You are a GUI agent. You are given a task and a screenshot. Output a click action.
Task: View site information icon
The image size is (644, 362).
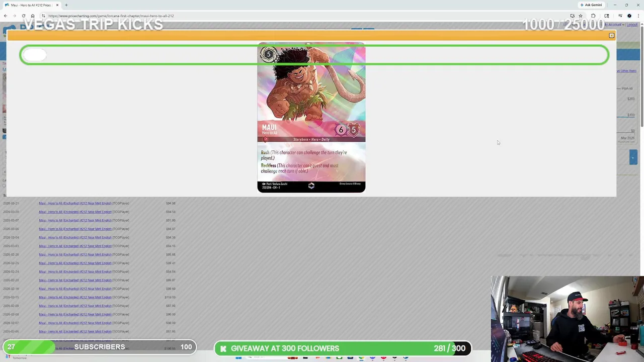pos(43,16)
